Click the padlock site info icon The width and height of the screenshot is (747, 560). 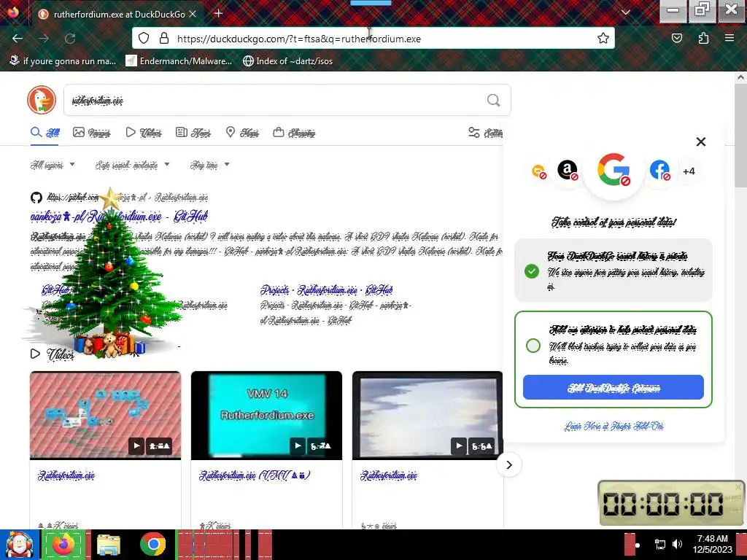point(164,39)
